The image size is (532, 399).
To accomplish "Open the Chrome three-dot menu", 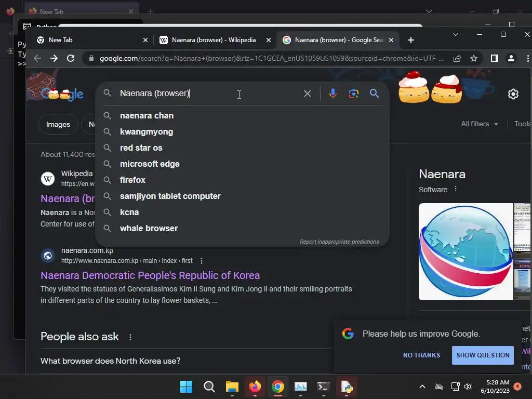I will (528, 58).
